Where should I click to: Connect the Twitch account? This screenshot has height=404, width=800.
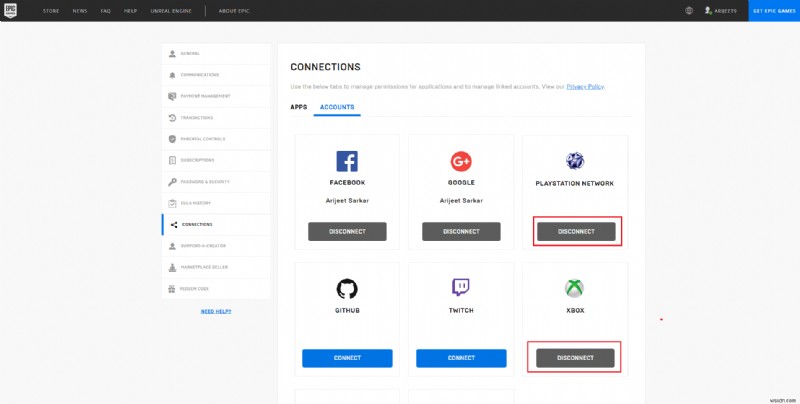(x=461, y=358)
